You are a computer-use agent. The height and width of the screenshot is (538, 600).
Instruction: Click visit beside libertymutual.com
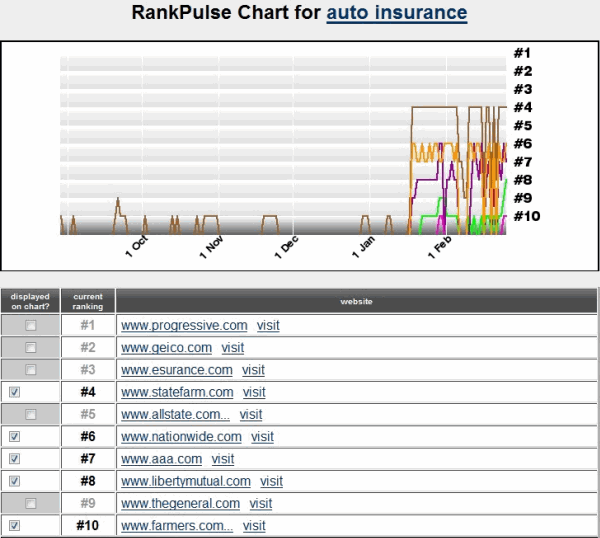272,481
